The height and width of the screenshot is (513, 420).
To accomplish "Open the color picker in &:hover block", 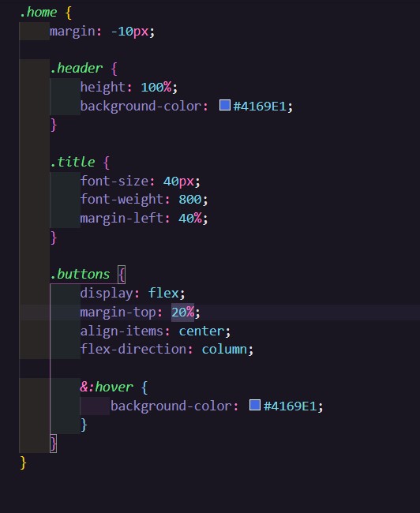I will click(255, 405).
